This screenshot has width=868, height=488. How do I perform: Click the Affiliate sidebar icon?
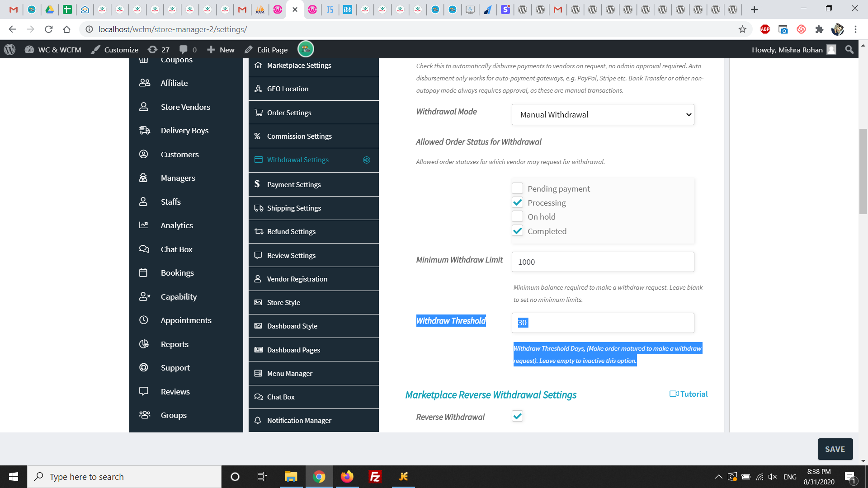coord(144,83)
